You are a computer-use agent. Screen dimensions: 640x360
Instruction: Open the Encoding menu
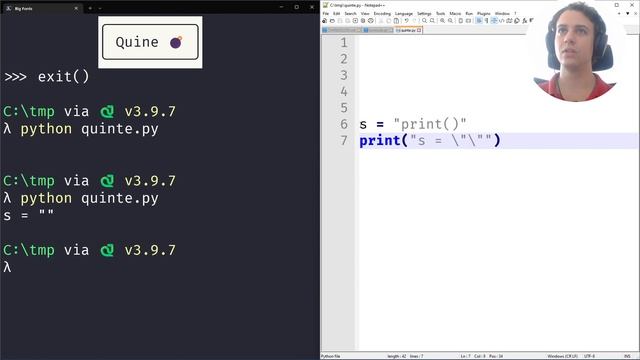[x=382, y=13]
